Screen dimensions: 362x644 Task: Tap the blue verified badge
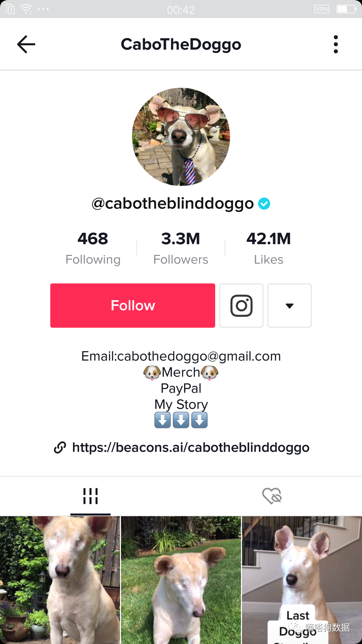[264, 204]
